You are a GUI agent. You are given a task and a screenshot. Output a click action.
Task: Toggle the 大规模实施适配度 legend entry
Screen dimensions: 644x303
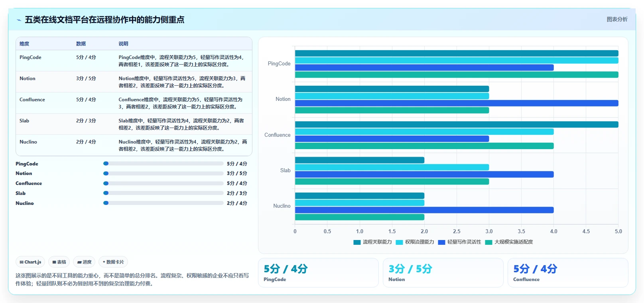(x=509, y=242)
